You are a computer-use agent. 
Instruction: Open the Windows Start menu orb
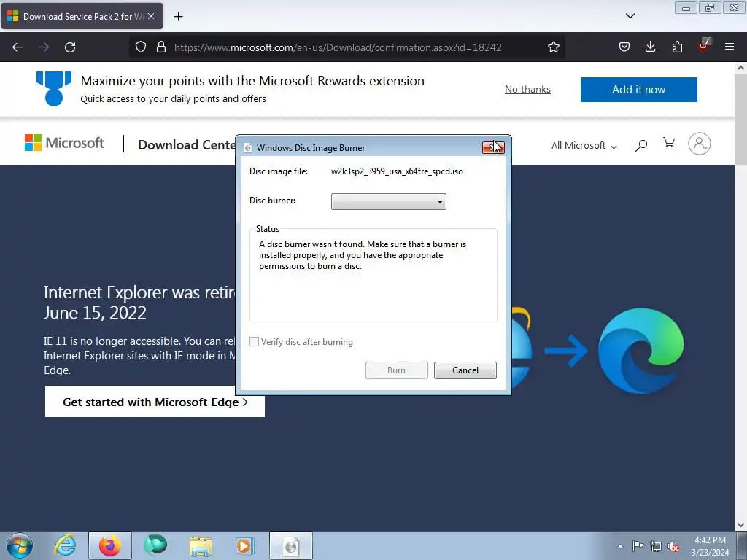[20, 545]
